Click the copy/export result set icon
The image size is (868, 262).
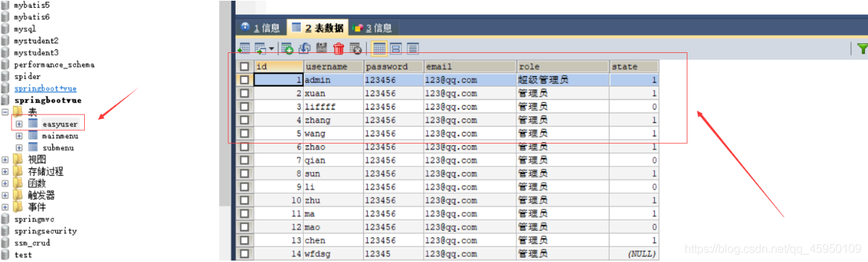[260, 48]
